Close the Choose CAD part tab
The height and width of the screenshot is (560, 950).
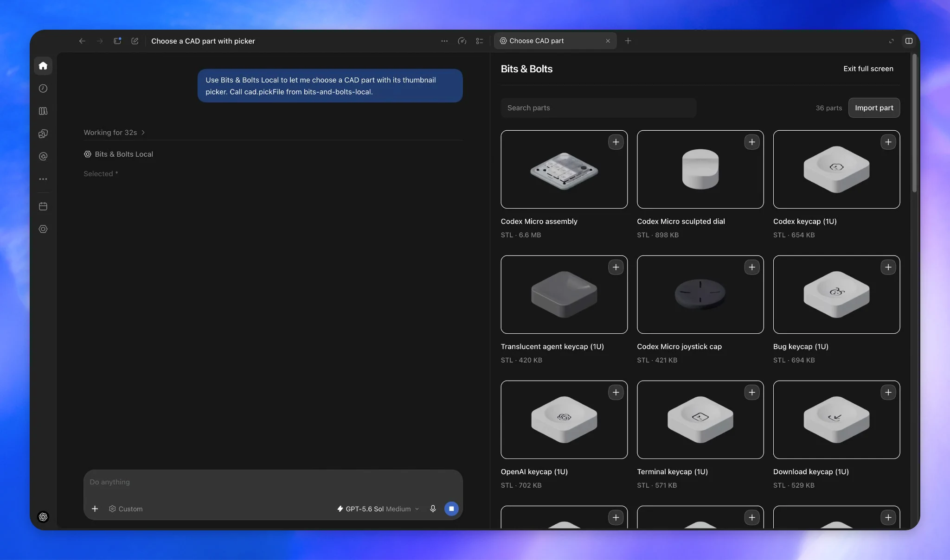click(608, 41)
